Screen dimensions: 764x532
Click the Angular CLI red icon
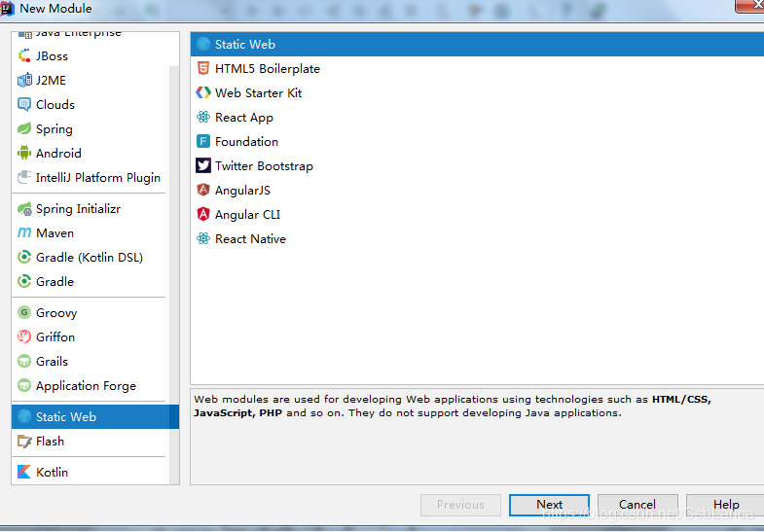point(203,214)
